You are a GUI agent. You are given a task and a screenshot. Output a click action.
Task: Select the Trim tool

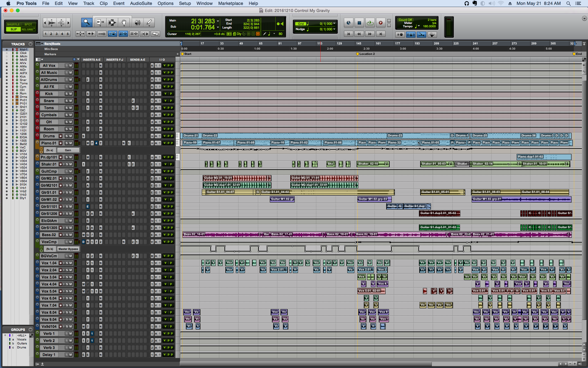[100, 22]
